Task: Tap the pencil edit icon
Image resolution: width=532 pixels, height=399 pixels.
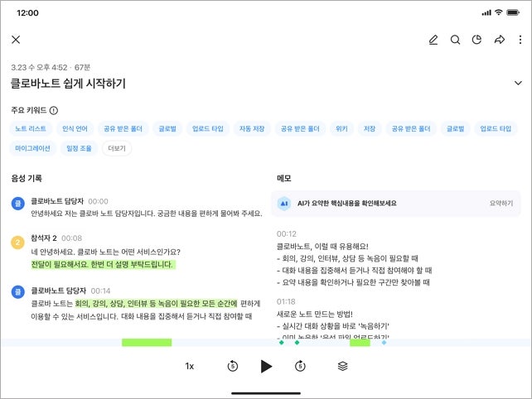Action: (x=433, y=40)
